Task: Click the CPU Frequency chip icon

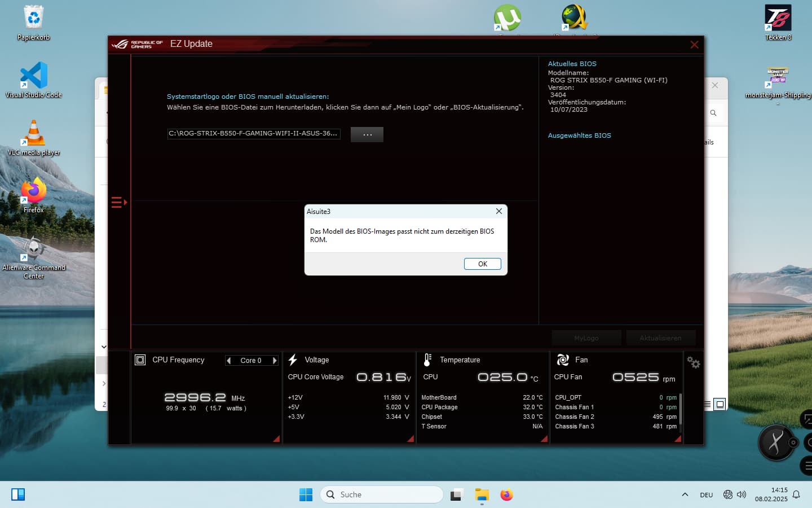Action: tap(140, 360)
